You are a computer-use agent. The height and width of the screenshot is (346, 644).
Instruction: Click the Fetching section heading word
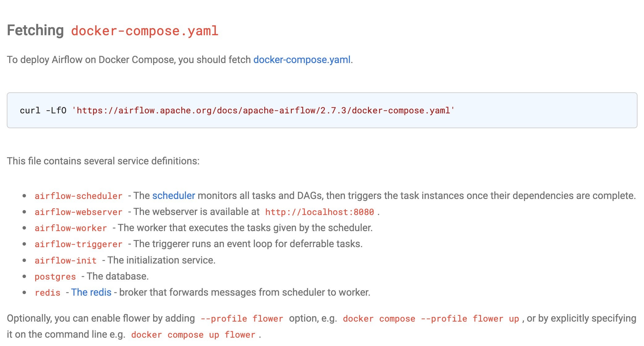point(35,31)
